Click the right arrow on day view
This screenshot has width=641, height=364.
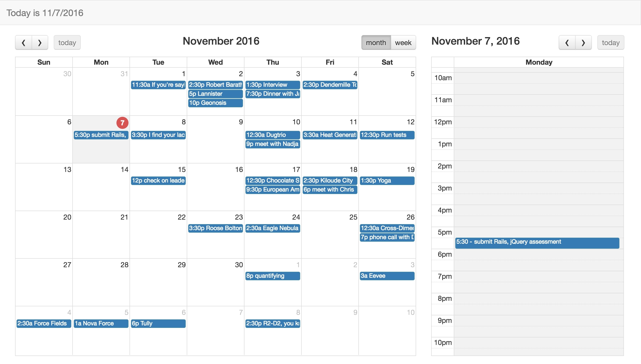(x=583, y=43)
